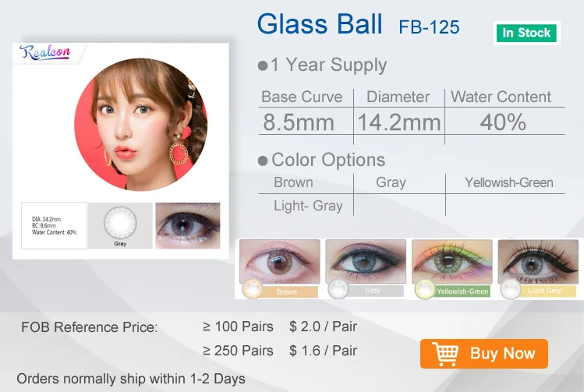Image resolution: width=584 pixels, height=392 pixels.
Task: Click the light gray lens swatch circle
Action: point(511,289)
